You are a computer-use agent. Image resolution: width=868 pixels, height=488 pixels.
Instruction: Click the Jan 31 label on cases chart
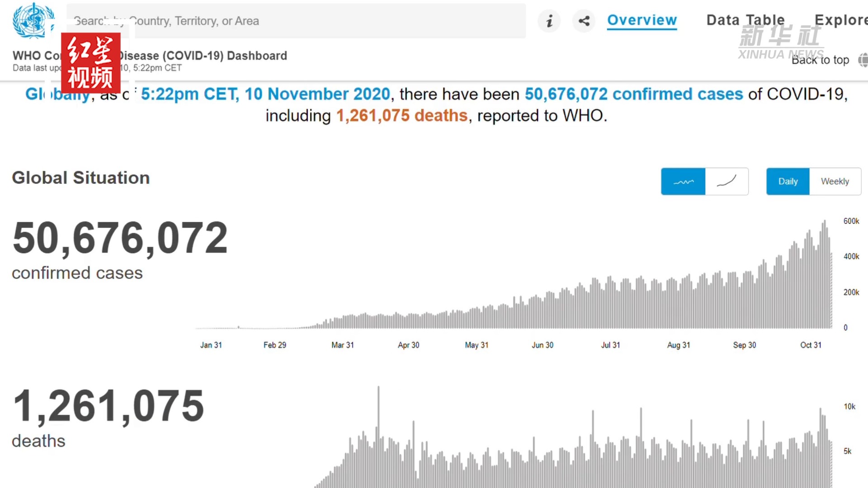211,345
